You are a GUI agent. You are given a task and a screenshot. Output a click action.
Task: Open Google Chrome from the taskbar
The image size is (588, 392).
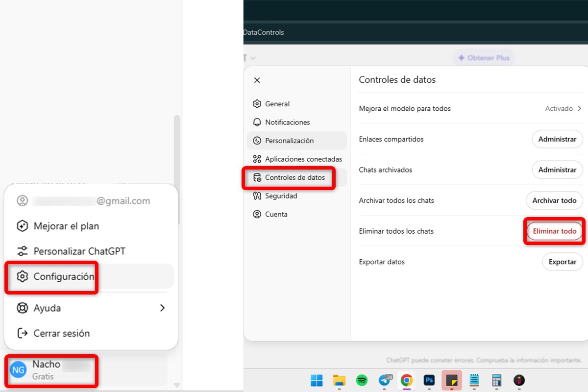406,380
